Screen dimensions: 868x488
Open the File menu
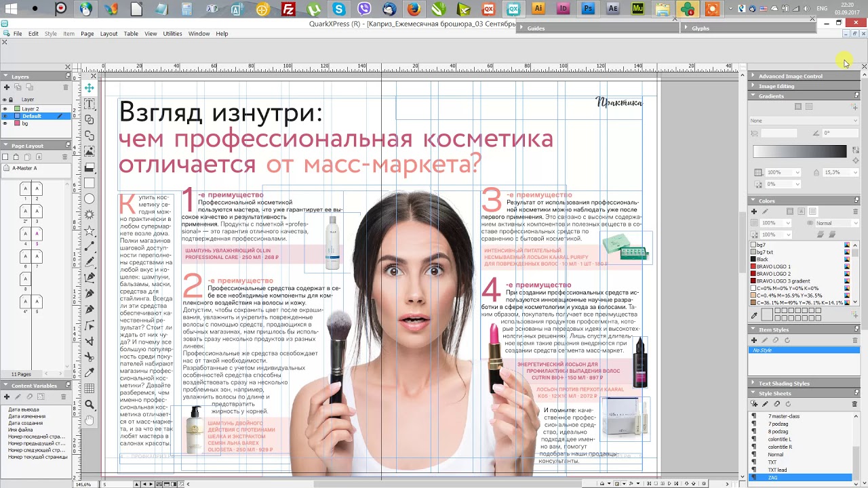tap(18, 33)
